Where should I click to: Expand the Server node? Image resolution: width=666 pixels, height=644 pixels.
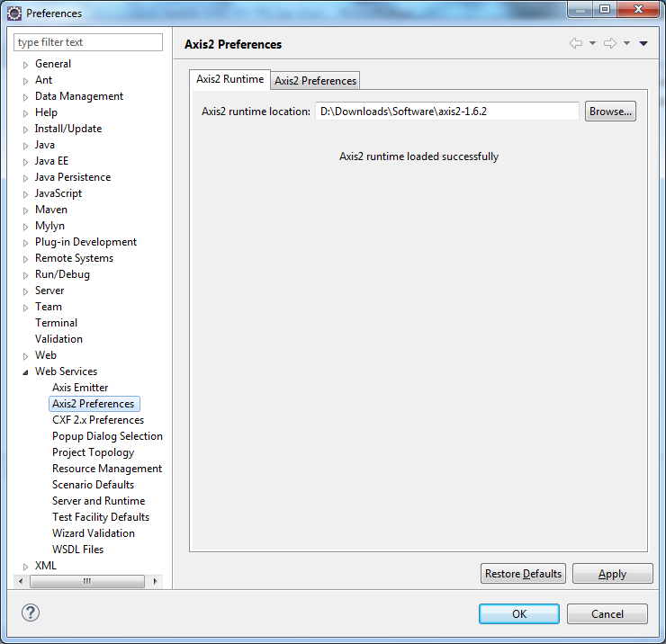coord(25,291)
